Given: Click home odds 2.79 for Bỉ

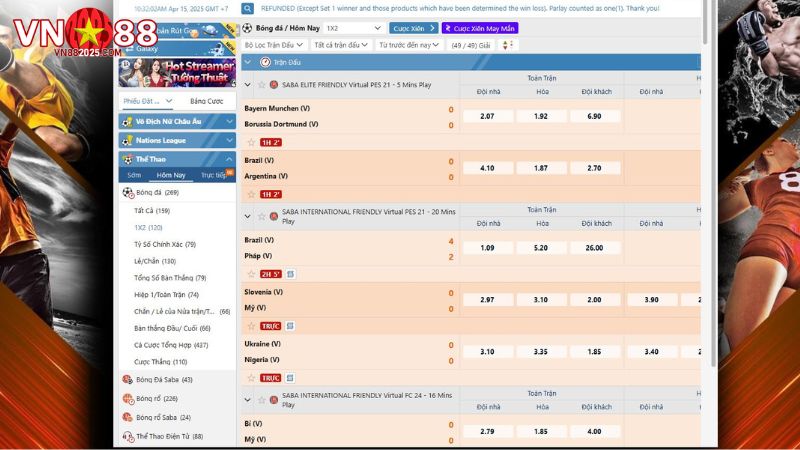Looking at the screenshot, I should [488, 432].
